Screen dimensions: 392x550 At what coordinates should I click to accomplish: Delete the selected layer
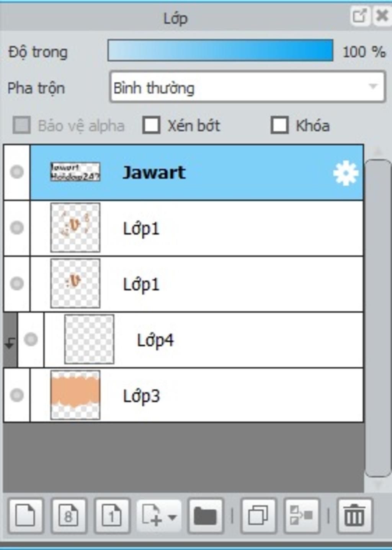(x=354, y=516)
